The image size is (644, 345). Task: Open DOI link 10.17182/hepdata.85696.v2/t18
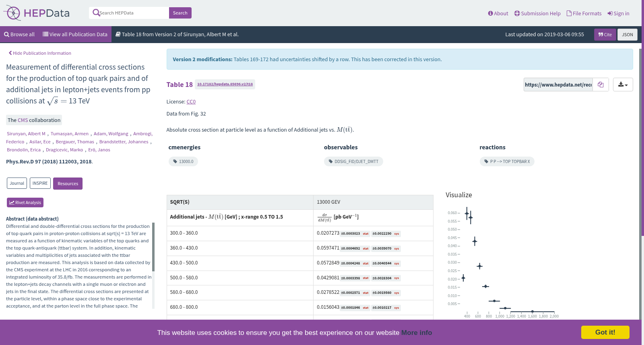coord(225,84)
